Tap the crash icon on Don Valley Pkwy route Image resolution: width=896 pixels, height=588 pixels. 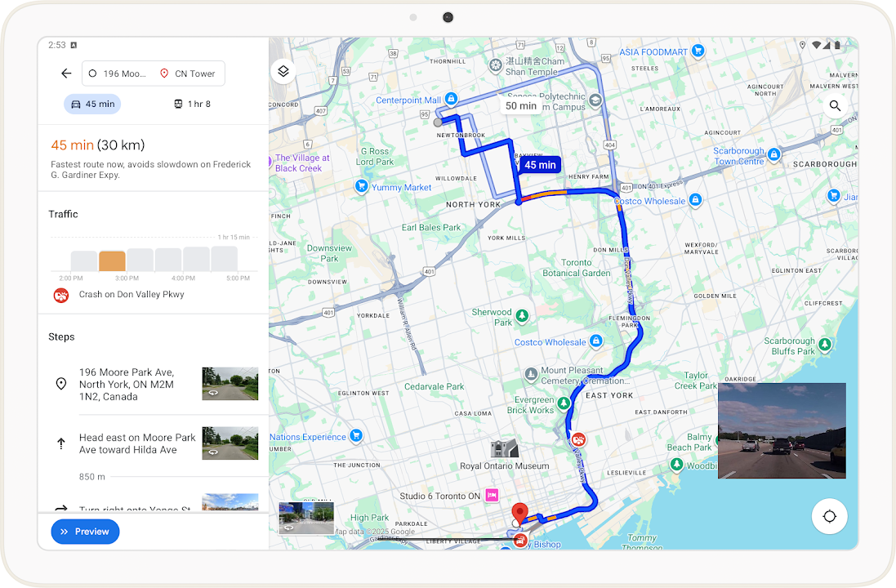tap(578, 439)
